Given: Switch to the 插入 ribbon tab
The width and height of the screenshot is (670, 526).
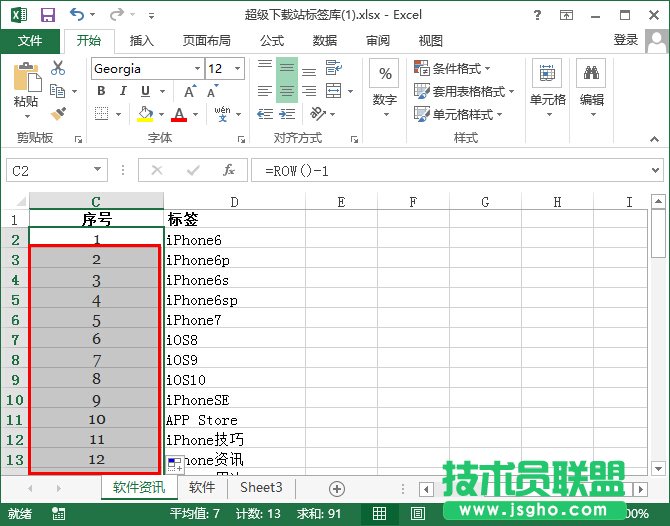Looking at the screenshot, I should (142, 40).
